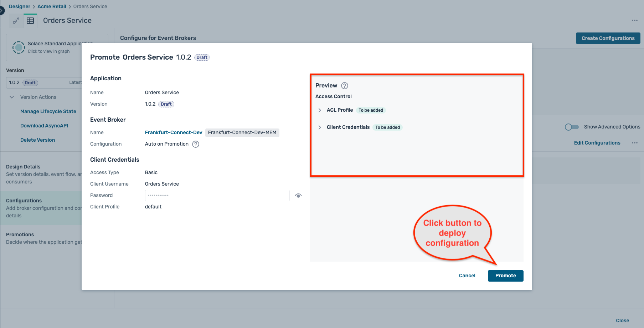
Task: Open the Orders Service header more options menu
Action: coord(634,20)
